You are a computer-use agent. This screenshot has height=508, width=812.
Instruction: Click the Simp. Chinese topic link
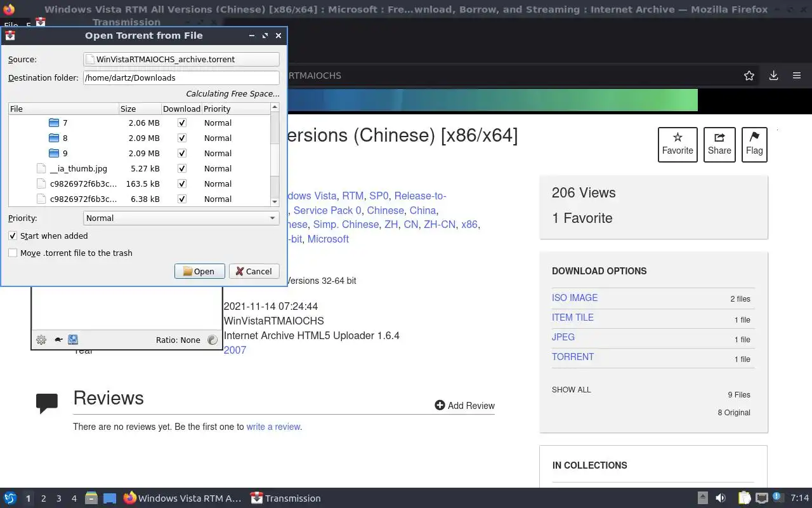tap(346, 225)
